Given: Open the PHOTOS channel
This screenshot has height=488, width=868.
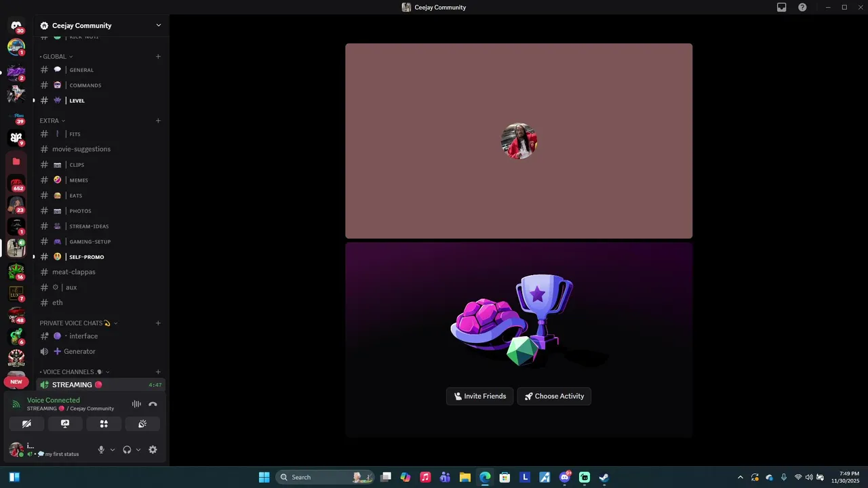Looking at the screenshot, I should 101,211.
